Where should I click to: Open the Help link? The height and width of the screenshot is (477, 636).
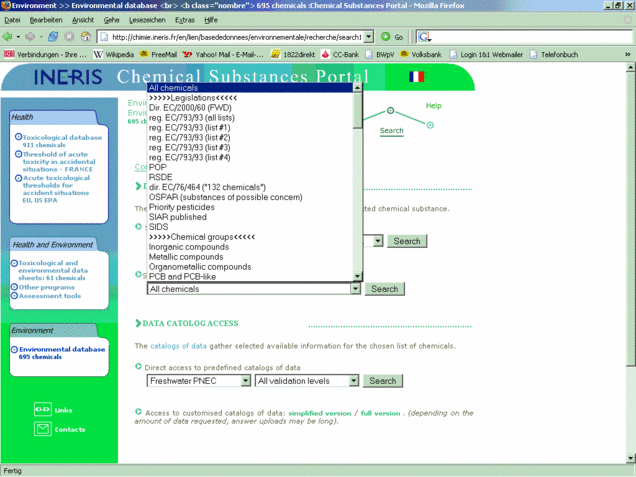433,106
